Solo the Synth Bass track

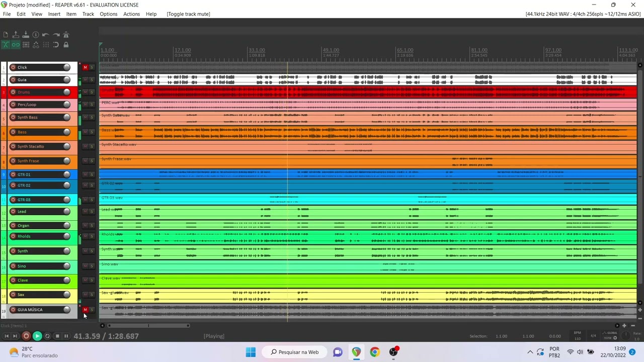92,117
